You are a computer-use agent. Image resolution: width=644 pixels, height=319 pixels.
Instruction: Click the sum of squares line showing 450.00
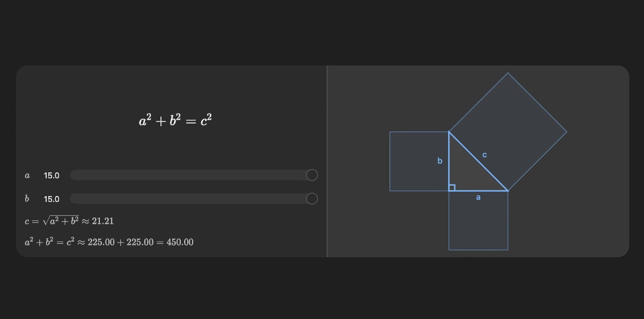109,242
